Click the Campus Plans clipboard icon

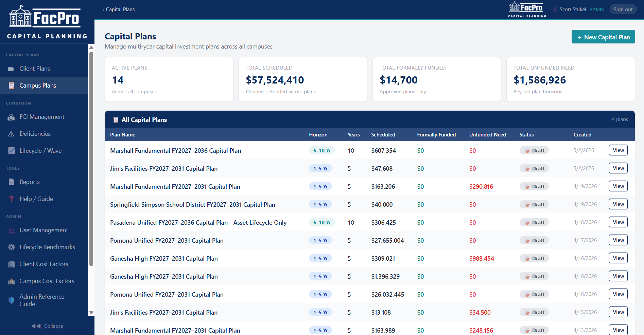click(11, 86)
